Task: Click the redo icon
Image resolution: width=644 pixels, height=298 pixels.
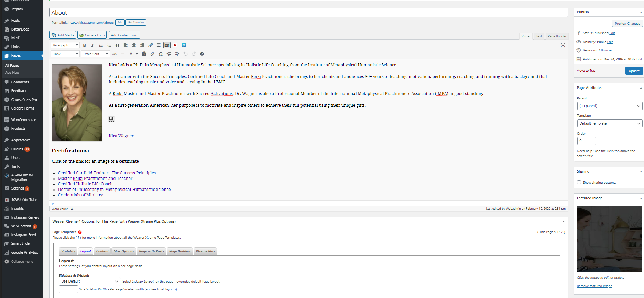Action: tap(194, 54)
